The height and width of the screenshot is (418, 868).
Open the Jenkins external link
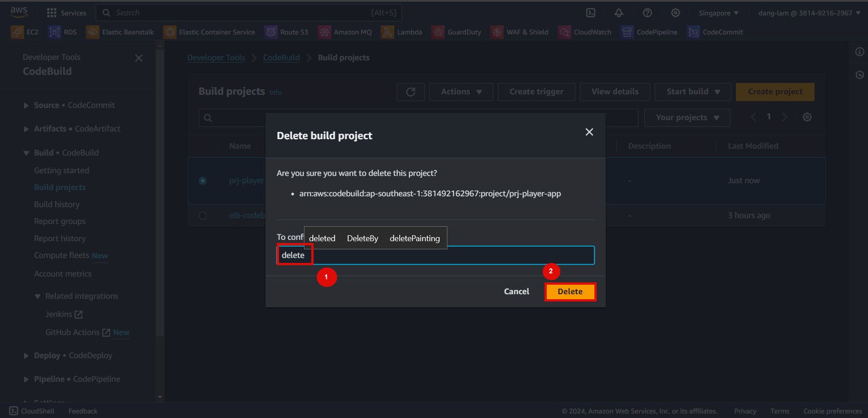[x=64, y=314]
